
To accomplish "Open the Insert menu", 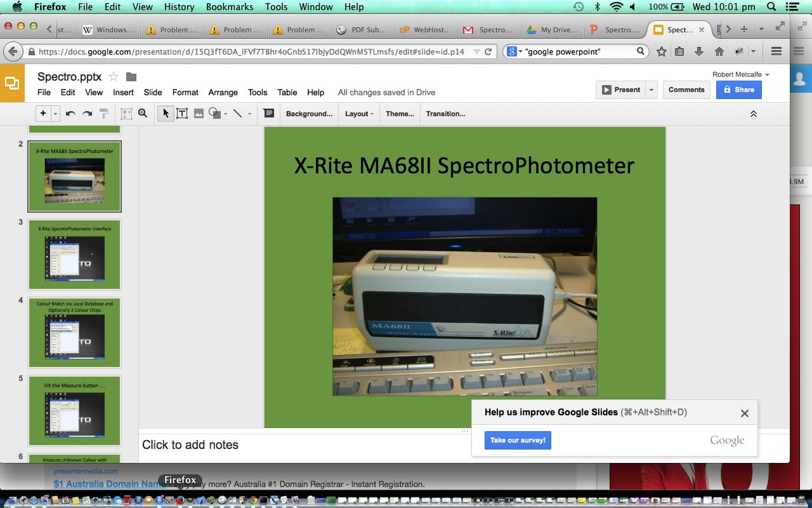I will coord(123,92).
